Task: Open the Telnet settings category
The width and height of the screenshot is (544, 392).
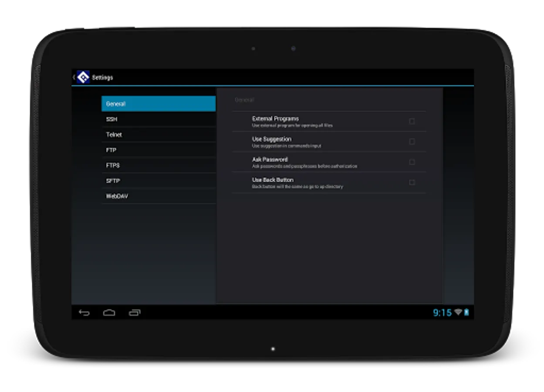Action: tap(159, 135)
